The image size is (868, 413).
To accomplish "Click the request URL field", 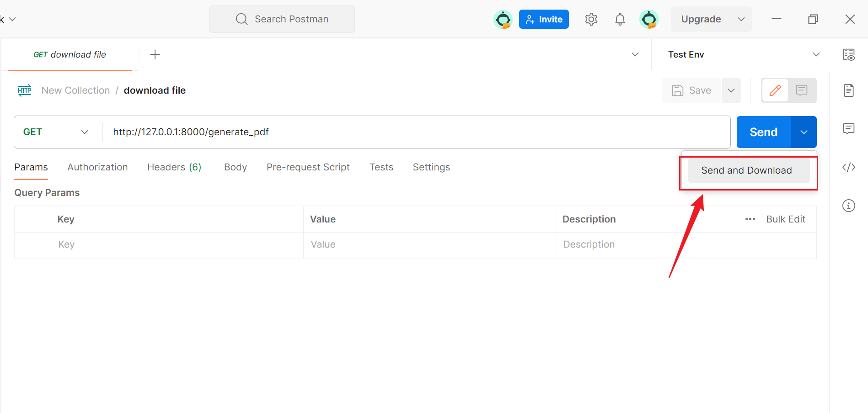I will [x=416, y=132].
